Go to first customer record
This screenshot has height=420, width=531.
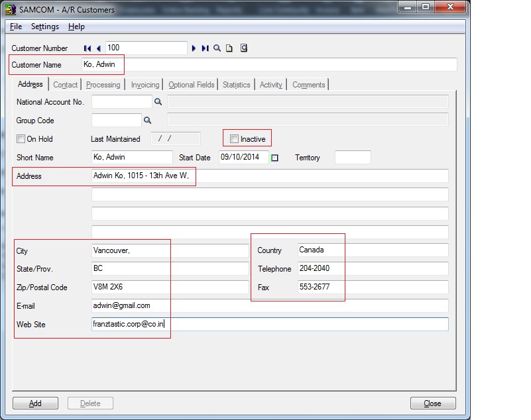coord(88,48)
